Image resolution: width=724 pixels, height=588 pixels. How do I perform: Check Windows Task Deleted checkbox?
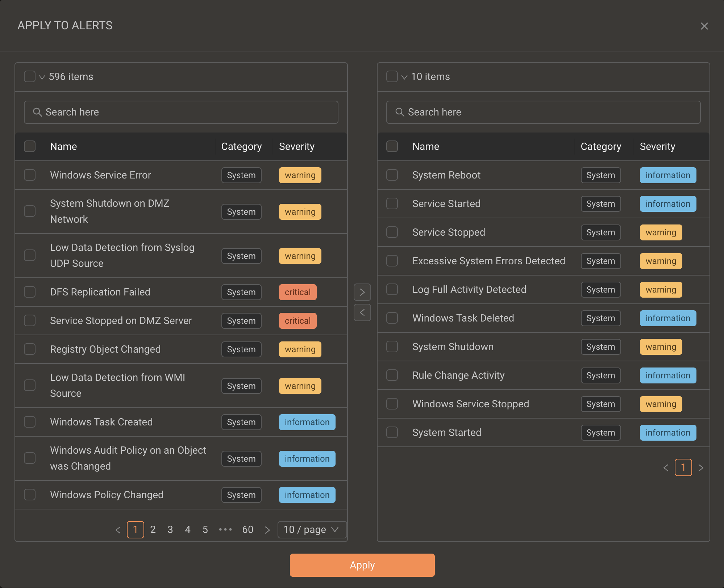coord(392,318)
